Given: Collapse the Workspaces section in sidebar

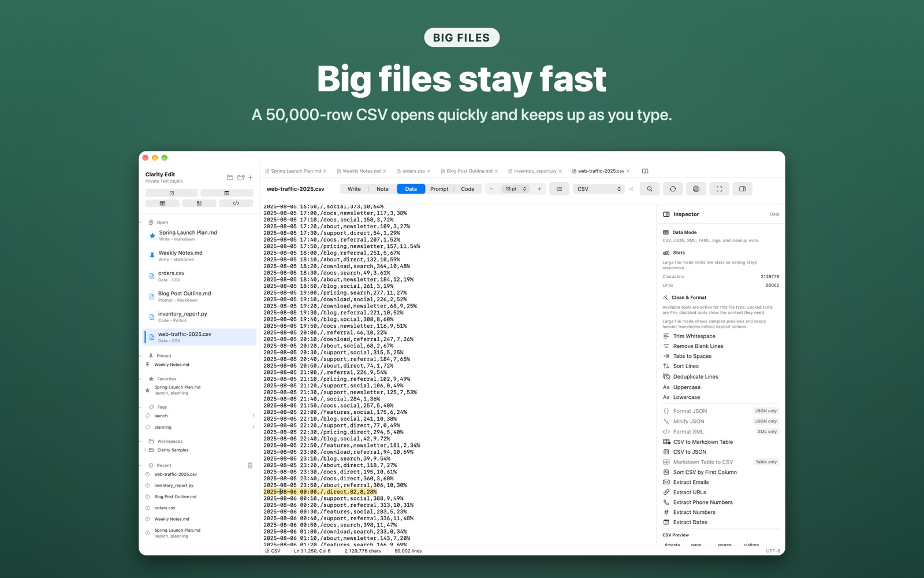Looking at the screenshot, I should click(x=141, y=442).
